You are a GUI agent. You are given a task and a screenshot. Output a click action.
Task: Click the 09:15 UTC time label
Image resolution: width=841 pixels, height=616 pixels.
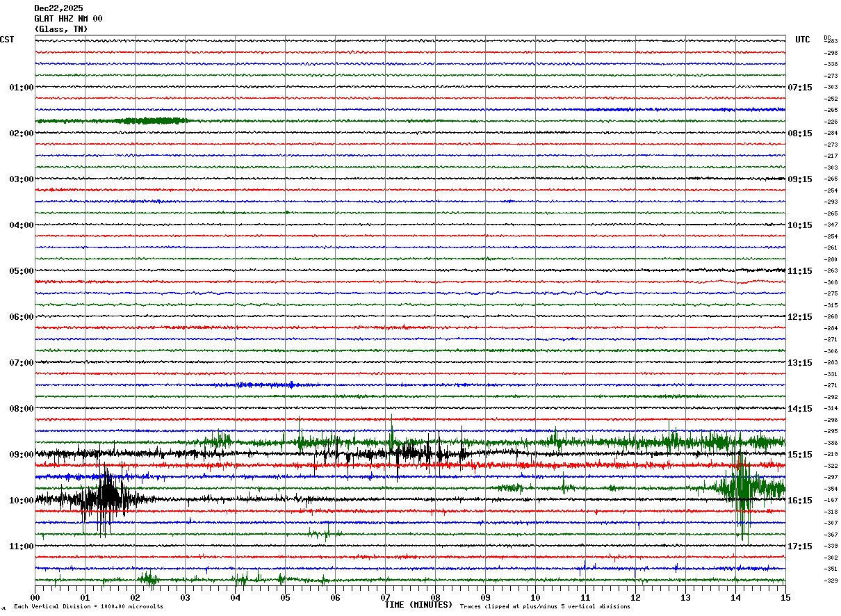(800, 179)
